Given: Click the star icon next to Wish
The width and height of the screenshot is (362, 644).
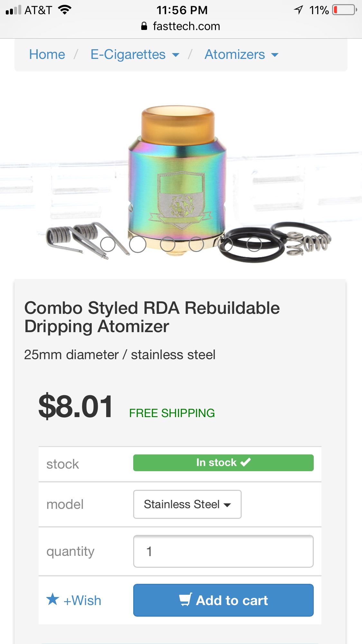Looking at the screenshot, I should click(53, 600).
